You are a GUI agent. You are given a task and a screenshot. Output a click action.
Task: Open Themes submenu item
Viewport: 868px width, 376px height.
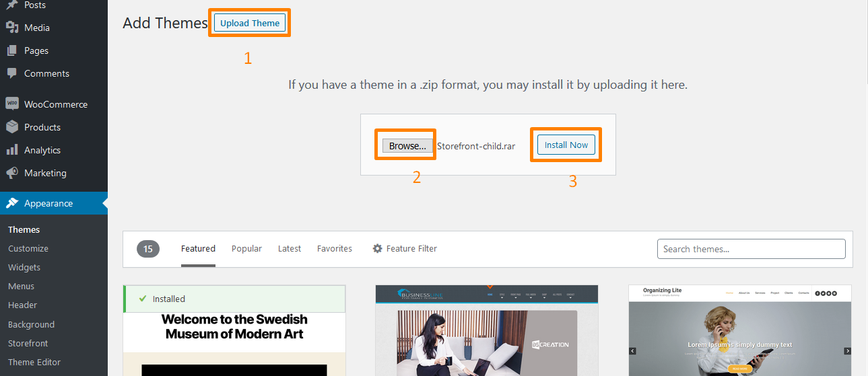[x=24, y=229]
